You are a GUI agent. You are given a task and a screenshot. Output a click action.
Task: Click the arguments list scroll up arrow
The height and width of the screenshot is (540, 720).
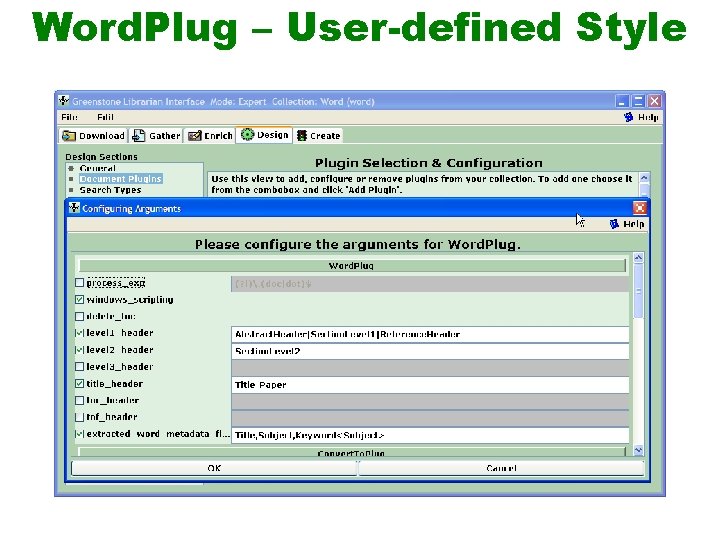[x=638, y=258]
